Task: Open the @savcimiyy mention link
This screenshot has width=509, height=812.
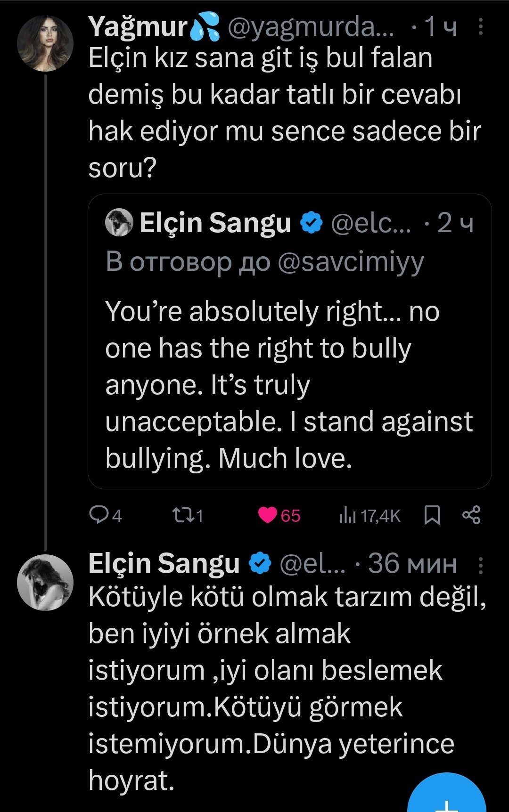Action: (x=351, y=262)
